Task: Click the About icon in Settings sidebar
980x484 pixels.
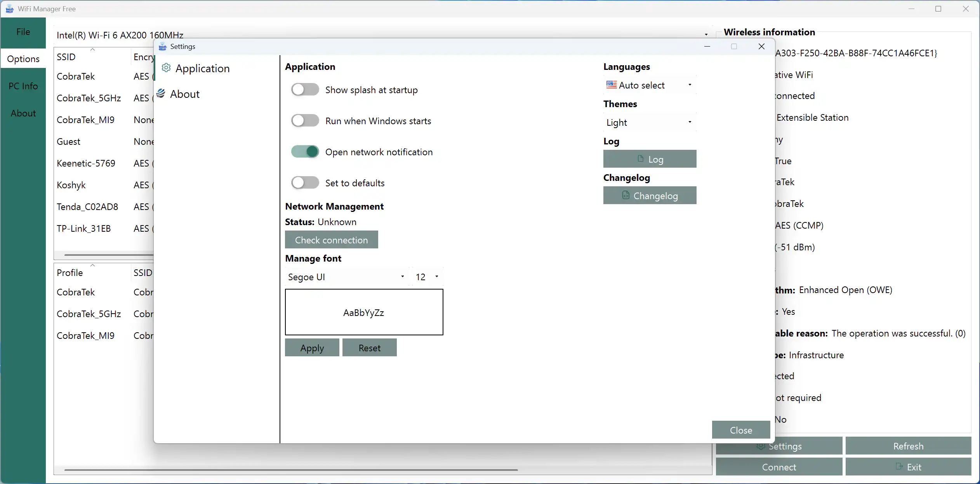Action: click(x=161, y=94)
